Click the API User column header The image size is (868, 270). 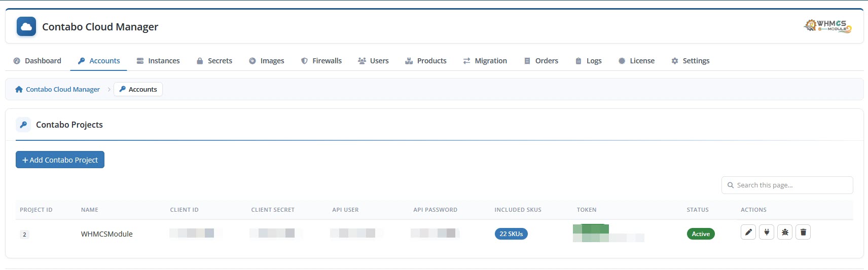345,210
